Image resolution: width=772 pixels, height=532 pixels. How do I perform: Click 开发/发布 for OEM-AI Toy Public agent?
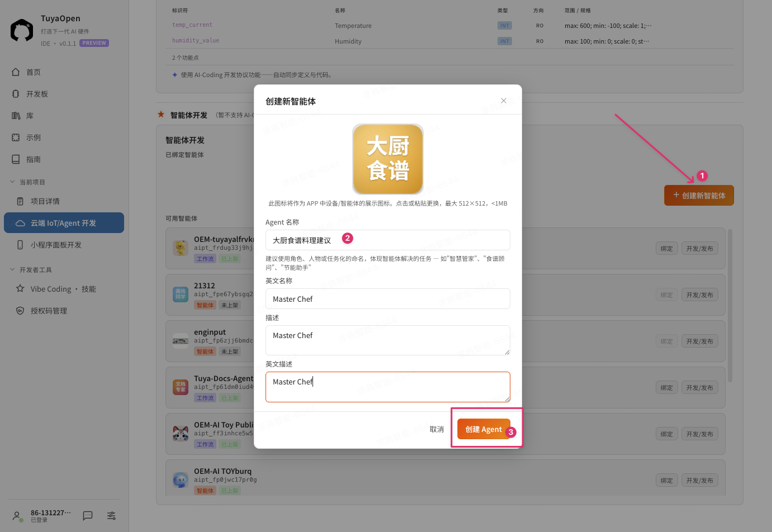coord(699,434)
